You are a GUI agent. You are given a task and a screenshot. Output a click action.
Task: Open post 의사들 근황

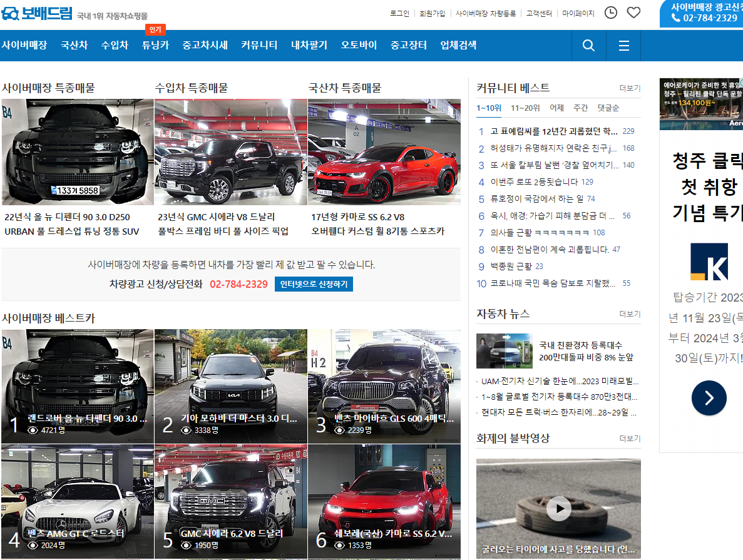(x=539, y=233)
